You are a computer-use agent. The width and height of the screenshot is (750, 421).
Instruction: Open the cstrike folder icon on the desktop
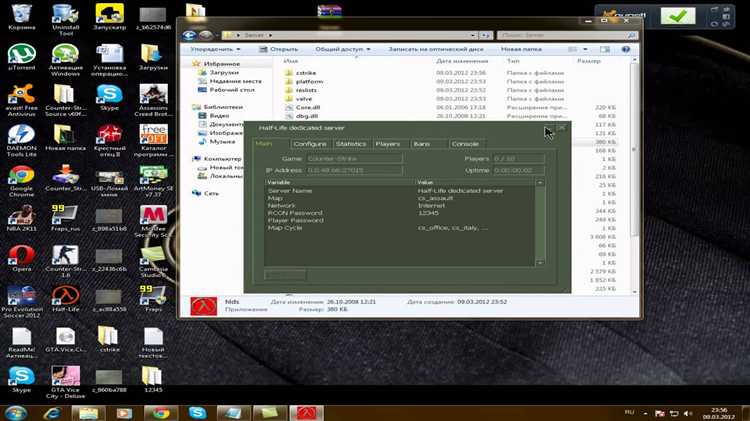(110, 339)
